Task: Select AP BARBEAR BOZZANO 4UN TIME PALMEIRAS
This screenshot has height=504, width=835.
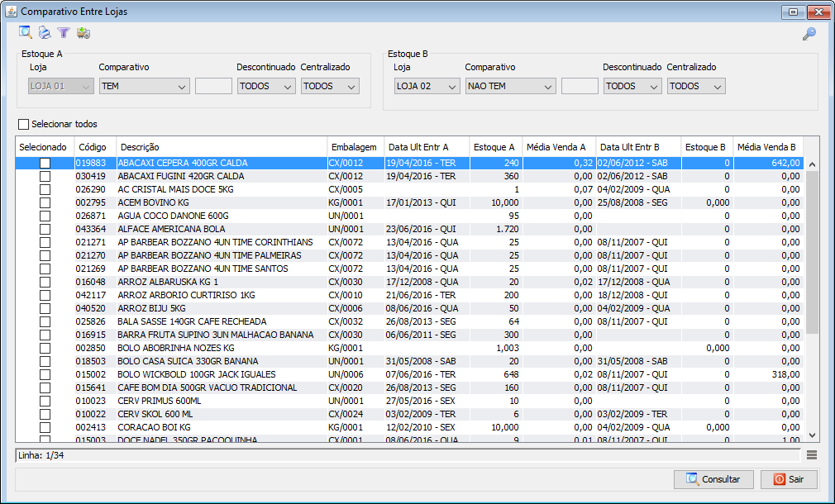Action: coord(209,255)
